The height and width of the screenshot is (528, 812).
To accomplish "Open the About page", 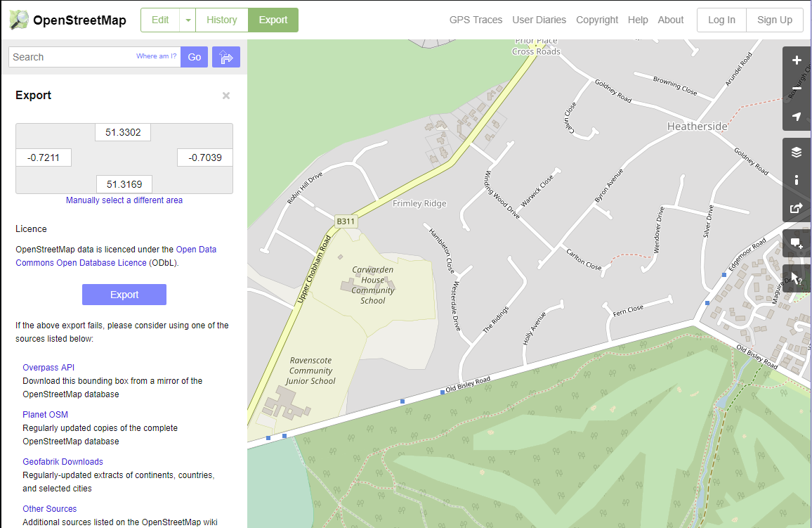I will tap(671, 20).
